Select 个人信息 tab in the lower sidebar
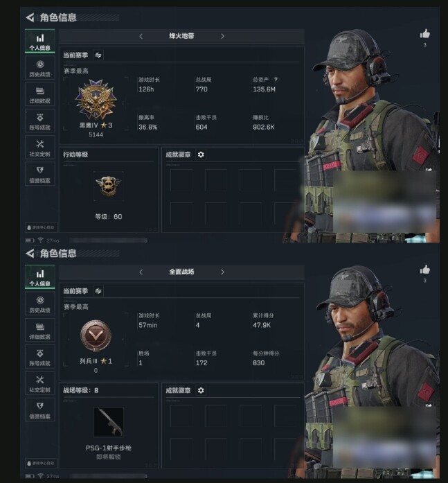The image size is (448, 483). point(40,277)
